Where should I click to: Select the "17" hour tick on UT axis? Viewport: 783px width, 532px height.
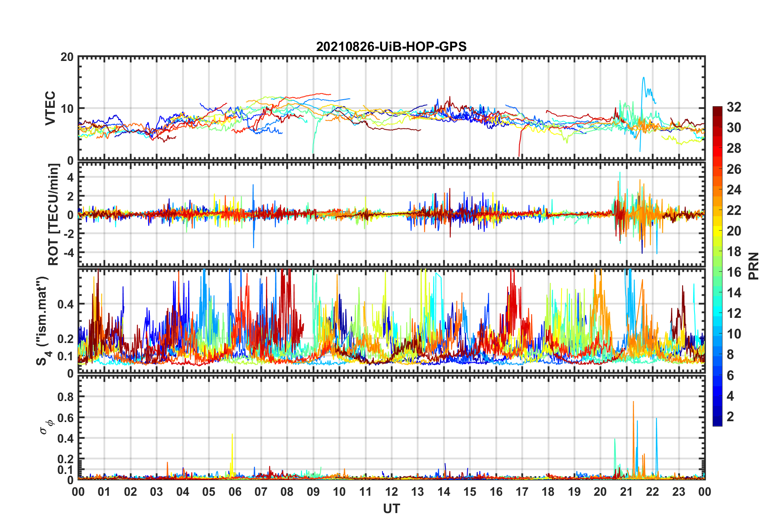coord(522,492)
